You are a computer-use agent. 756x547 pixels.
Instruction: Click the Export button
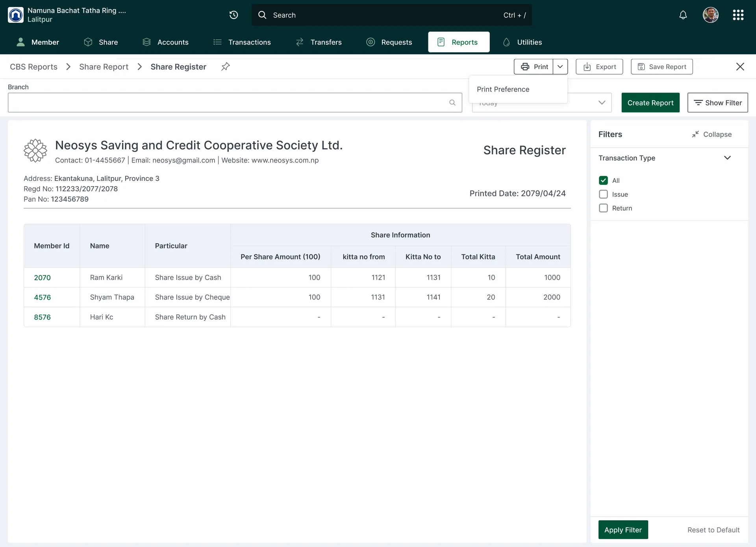pyautogui.click(x=599, y=67)
